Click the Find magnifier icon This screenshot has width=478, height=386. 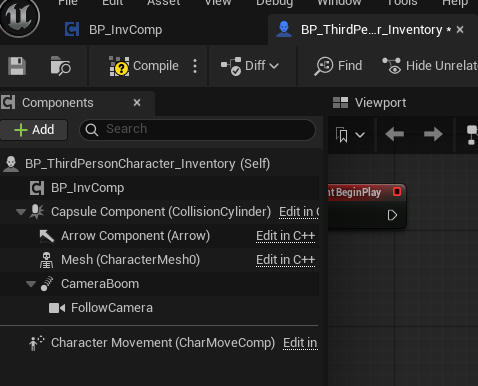click(323, 66)
